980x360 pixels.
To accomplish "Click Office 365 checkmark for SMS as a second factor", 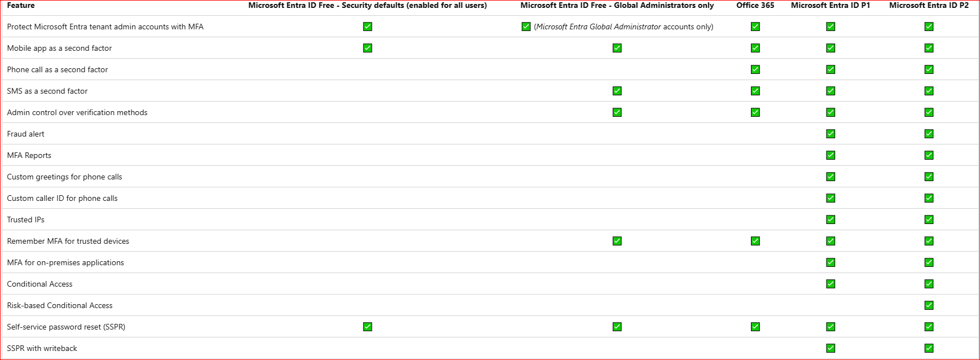I will coord(755,91).
